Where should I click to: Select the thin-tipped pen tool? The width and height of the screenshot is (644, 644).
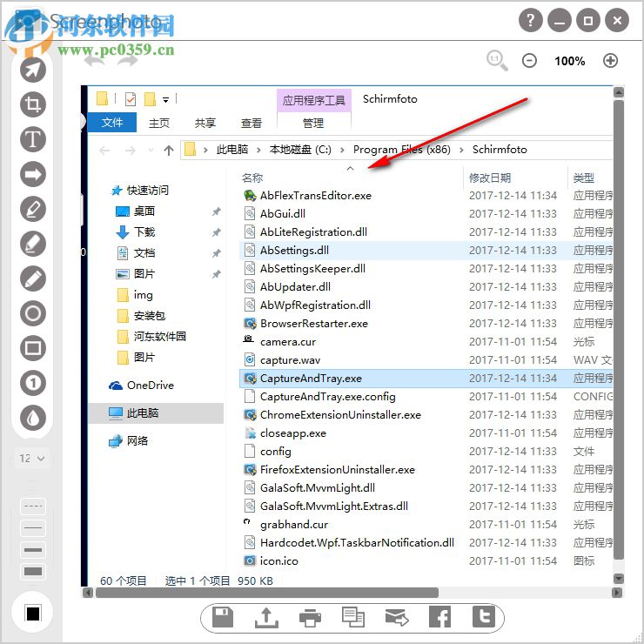coord(33,209)
